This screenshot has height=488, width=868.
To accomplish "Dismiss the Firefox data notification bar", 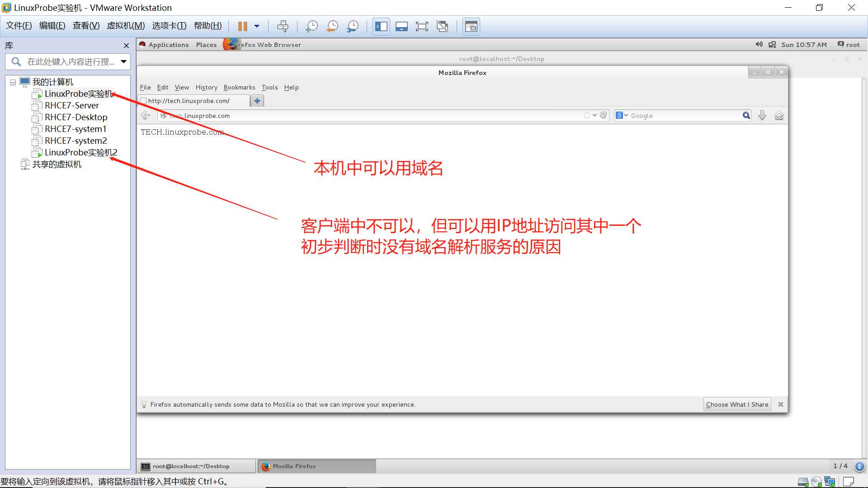I will [x=780, y=405].
